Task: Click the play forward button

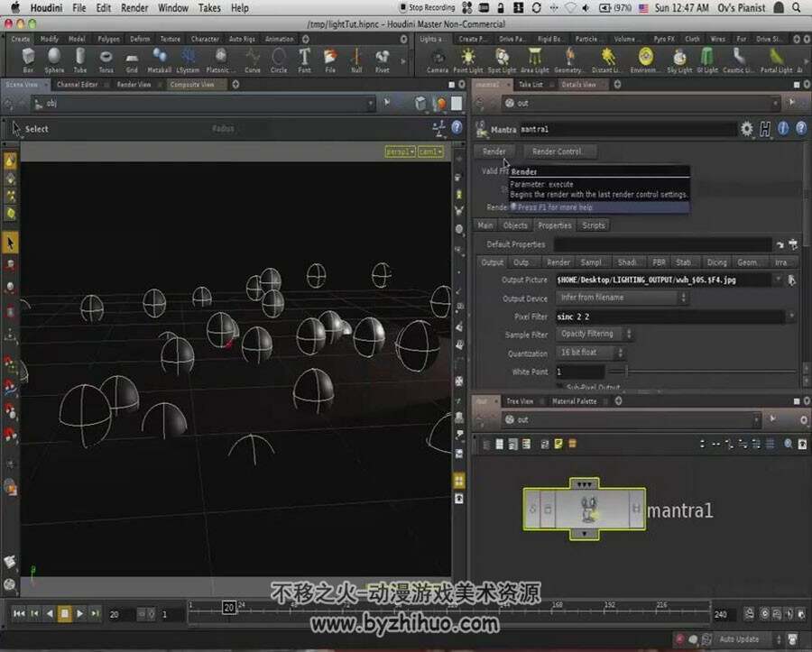Action: click(x=79, y=614)
